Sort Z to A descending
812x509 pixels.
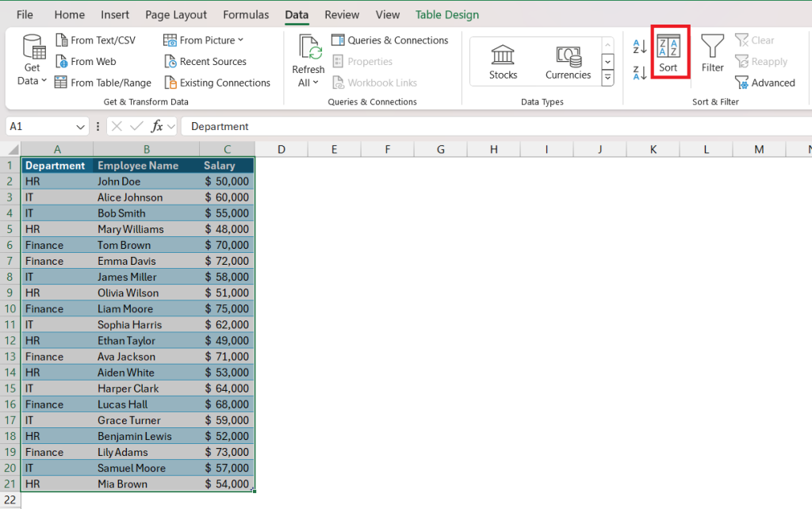[640, 74]
